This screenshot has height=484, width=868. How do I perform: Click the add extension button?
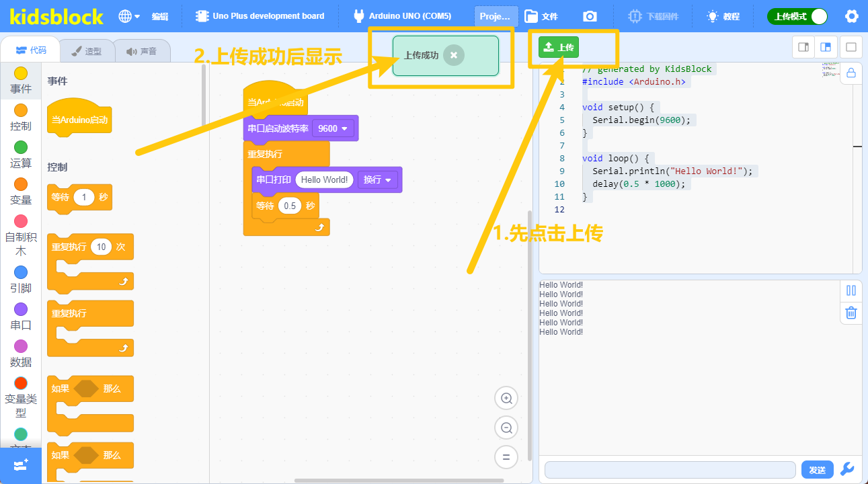[21, 465]
